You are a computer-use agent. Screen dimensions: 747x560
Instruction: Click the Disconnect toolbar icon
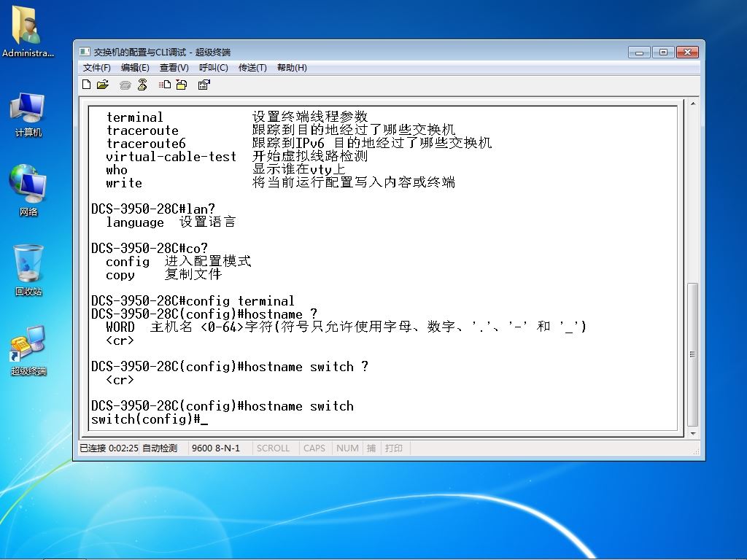point(142,85)
